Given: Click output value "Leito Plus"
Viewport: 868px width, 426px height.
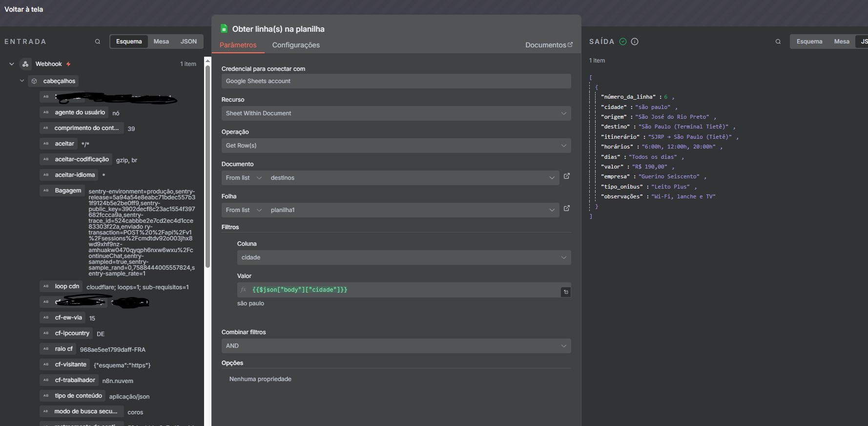Looking at the screenshot, I should pyautogui.click(x=671, y=187).
